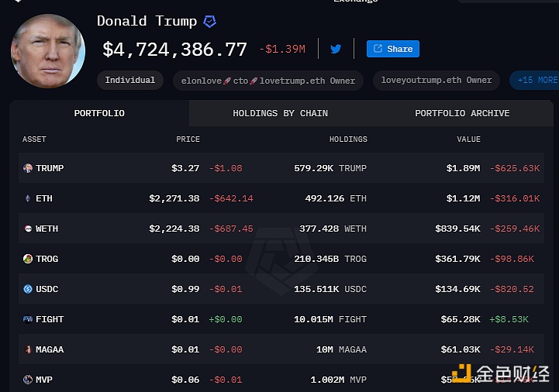Click the verified badge beside Donald Trump
The width and height of the screenshot is (559, 392).
point(209,22)
